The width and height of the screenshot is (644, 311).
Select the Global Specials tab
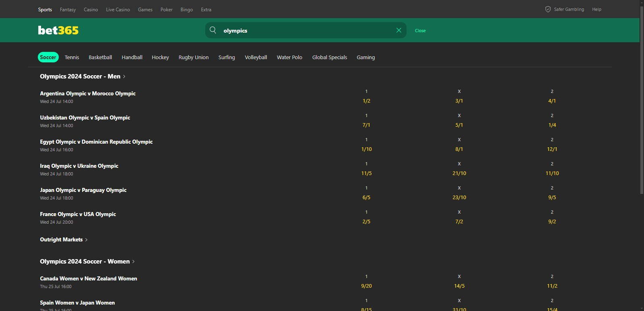click(330, 57)
